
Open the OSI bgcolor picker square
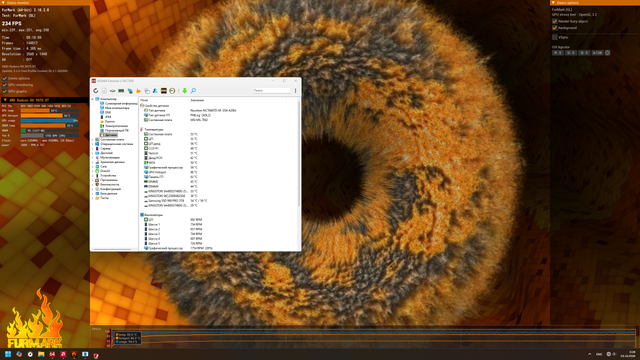[x=607, y=53]
